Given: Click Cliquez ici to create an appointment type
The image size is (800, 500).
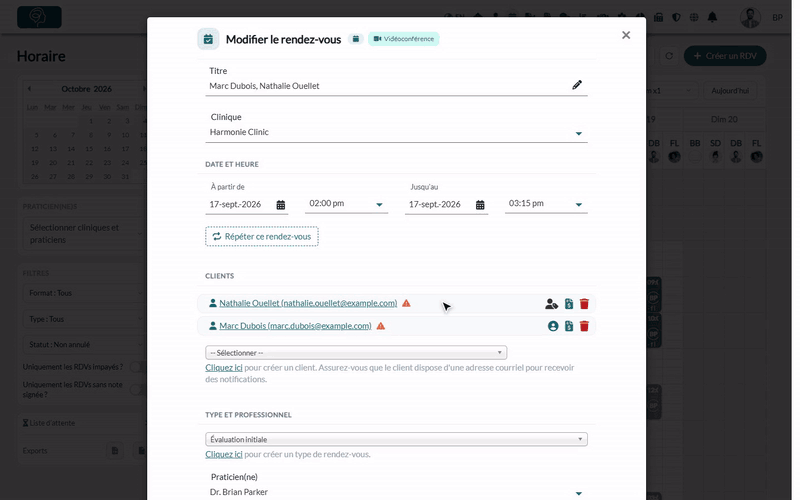Looking at the screenshot, I should pyautogui.click(x=224, y=454).
